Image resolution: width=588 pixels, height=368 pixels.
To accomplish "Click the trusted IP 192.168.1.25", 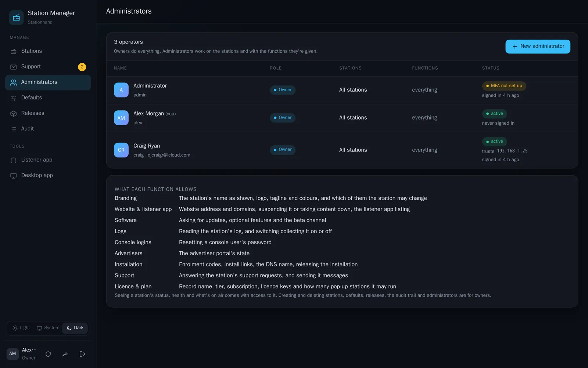I will (x=512, y=151).
